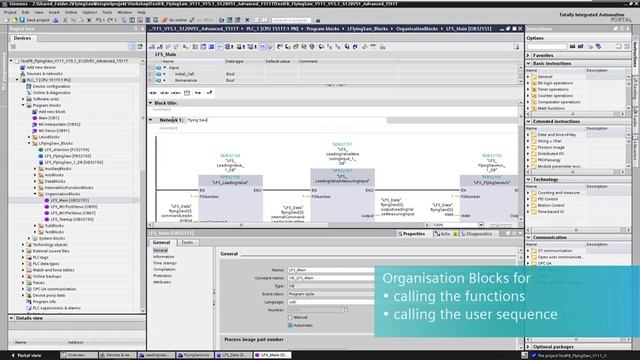Click Add new block in Program blocks
The image size is (640, 360).
52,111
